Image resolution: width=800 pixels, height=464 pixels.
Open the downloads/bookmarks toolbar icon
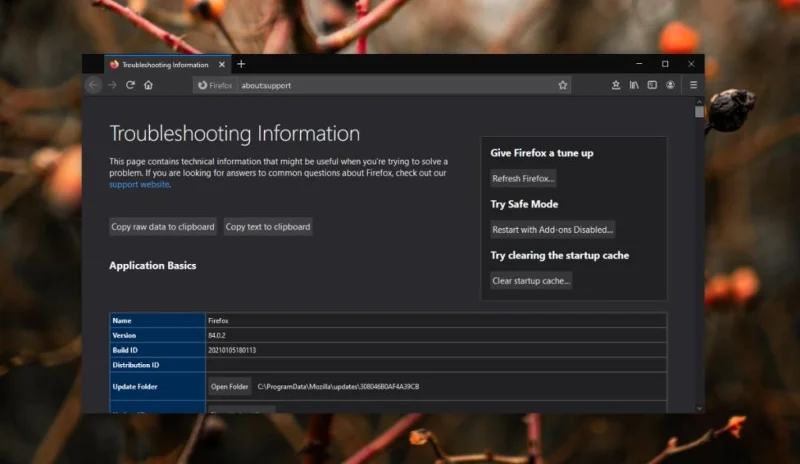pyautogui.click(x=616, y=85)
